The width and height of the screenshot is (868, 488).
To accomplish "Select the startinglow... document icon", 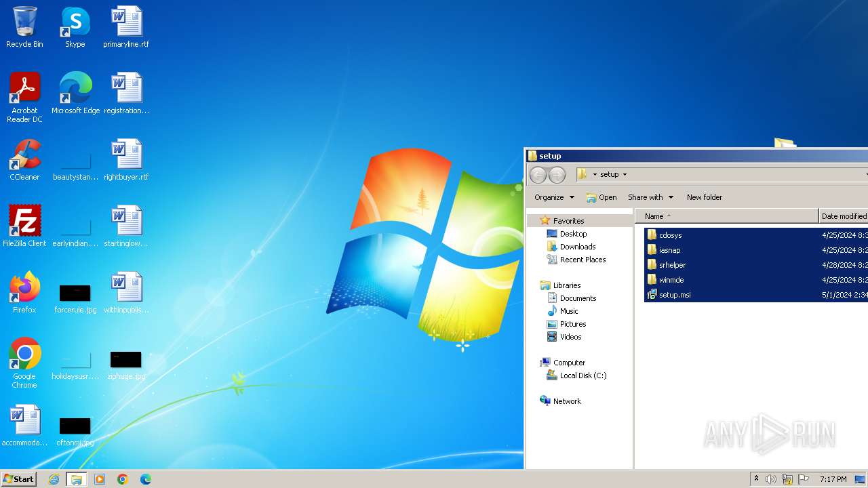I will click(126, 226).
